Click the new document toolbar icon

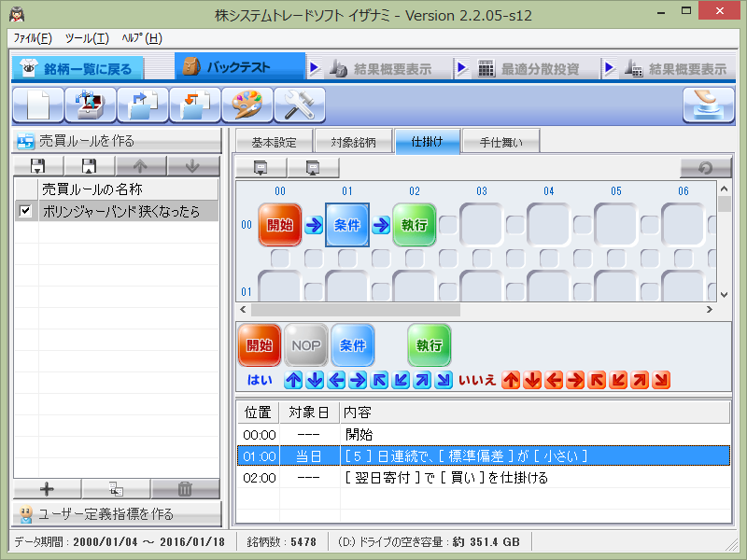point(38,105)
